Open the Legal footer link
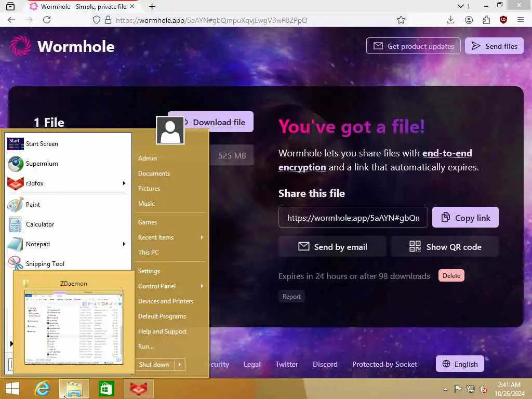This screenshot has height=399, width=532. point(252,364)
